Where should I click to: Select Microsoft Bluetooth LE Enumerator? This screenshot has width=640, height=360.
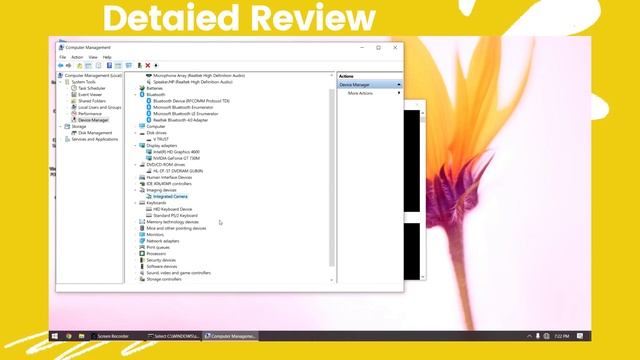point(186,113)
